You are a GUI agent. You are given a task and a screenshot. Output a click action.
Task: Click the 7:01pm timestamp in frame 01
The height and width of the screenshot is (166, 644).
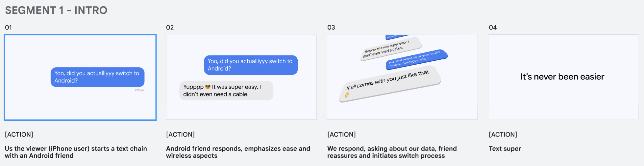click(x=139, y=90)
